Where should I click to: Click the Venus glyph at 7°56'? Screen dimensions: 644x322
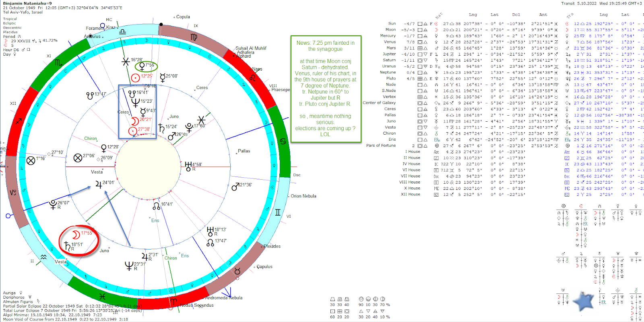click(142, 66)
